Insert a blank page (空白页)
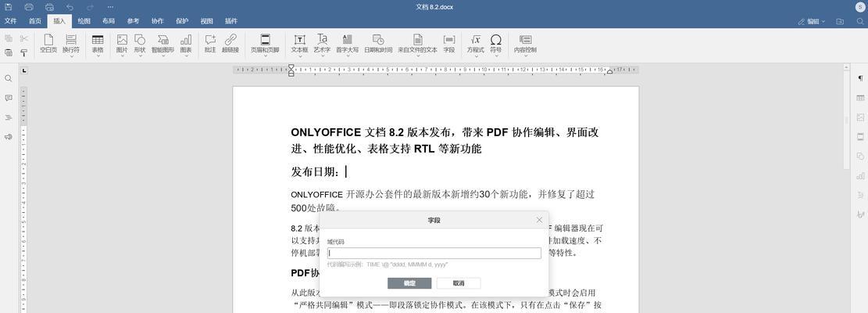Screen dimensions: 868x313 coord(48,44)
